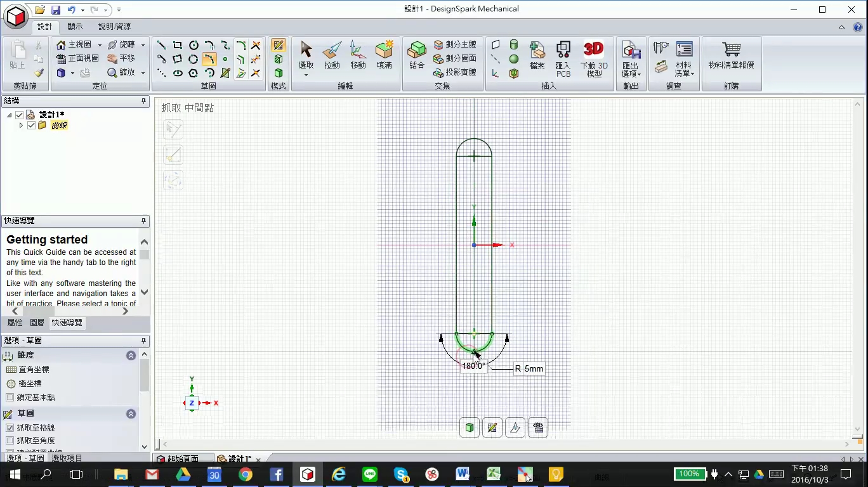Click the 平移 pan button
868x487 pixels.
coord(122,59)
